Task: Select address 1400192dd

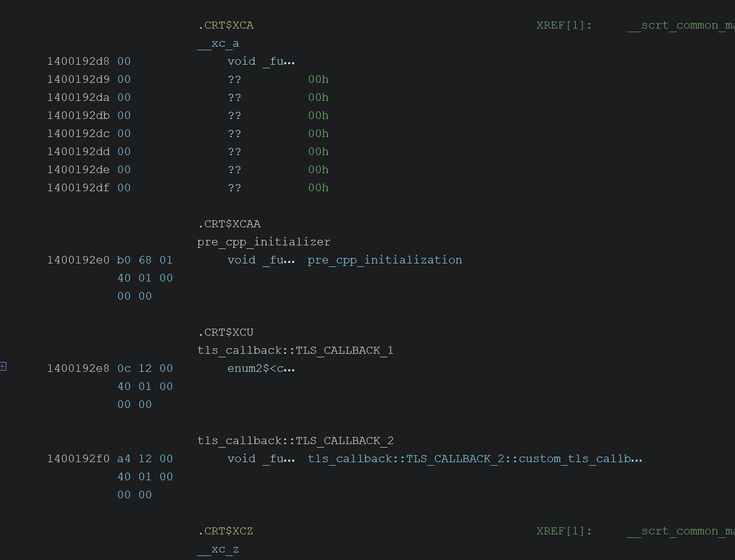Action: tap(78, 152)
